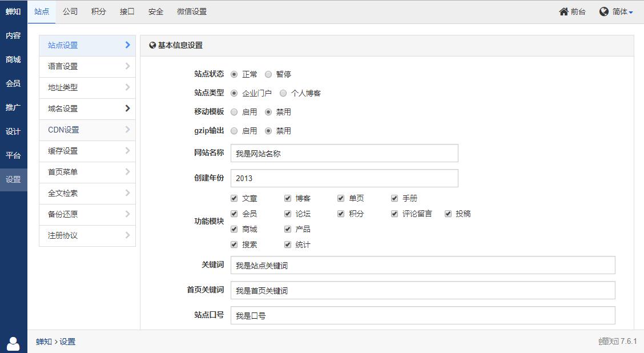The image size is (644, 353).
Task: Click the 网站名称 input field
Action: coord(344,153)
